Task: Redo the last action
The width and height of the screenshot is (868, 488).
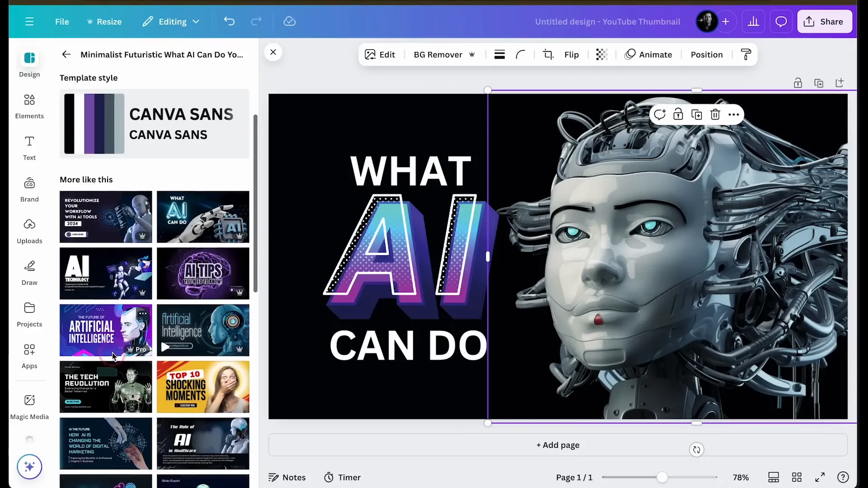Action: pos(256,21)
